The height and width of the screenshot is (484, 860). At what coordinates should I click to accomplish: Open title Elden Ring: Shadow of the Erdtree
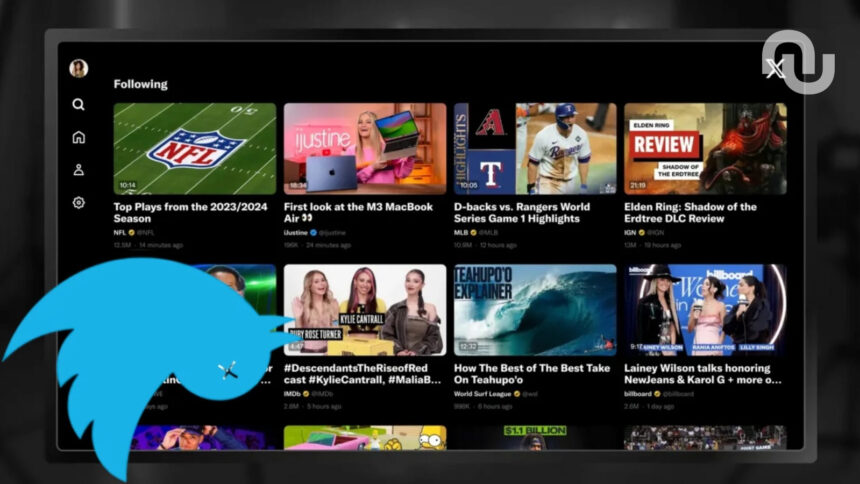pos(691,212)
